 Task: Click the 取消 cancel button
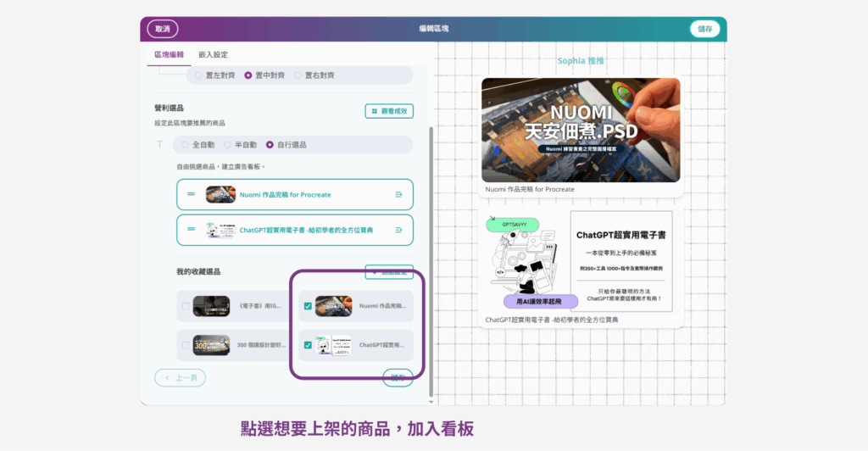(162, 29)
